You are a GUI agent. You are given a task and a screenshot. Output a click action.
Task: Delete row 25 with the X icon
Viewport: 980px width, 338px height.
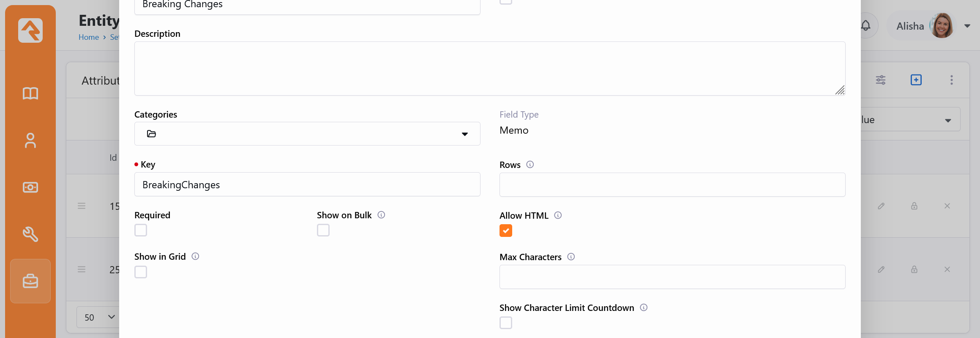click(x=947, y=269)
